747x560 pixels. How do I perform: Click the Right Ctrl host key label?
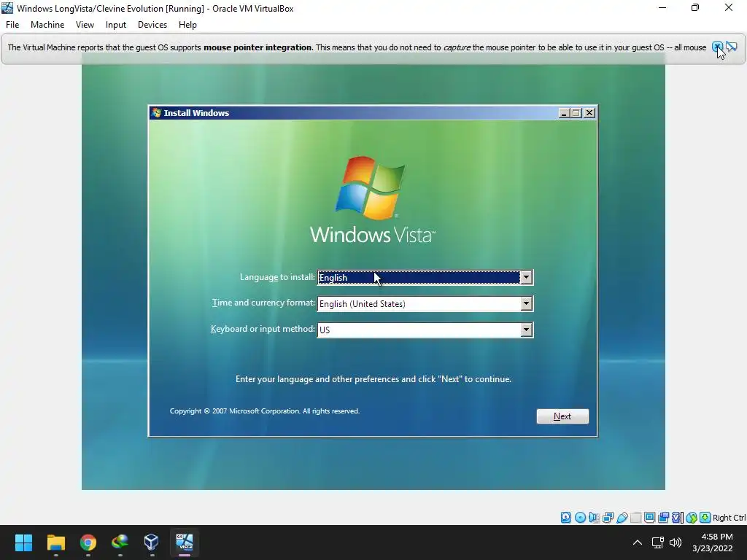pyautogui.click(x=729, y=518)
